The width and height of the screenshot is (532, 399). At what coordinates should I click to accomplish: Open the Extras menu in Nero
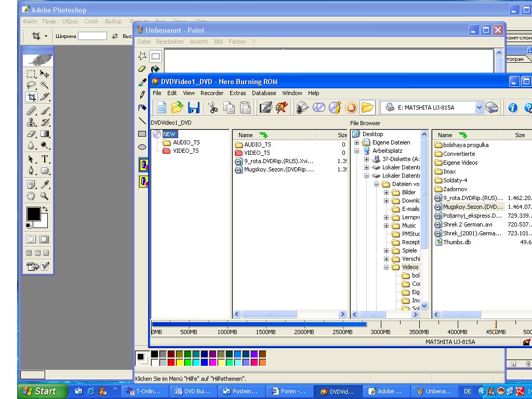tap(237, 93)
